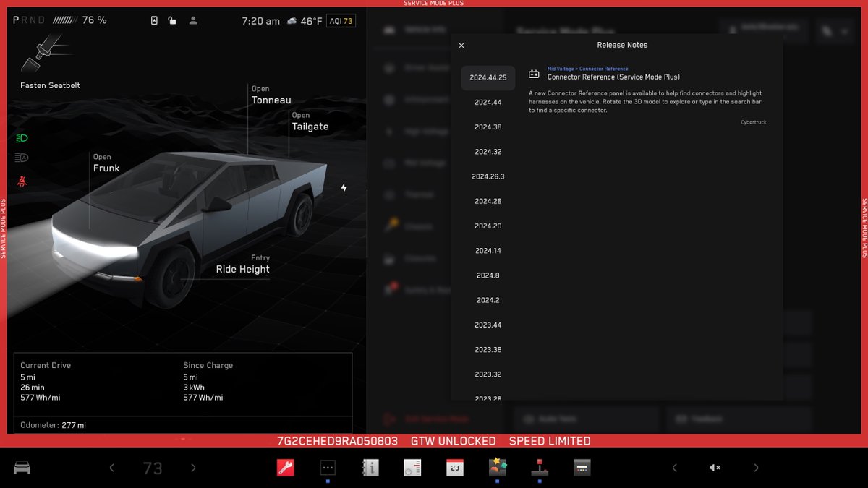Viewport: 868px width, 488px height.
Task: Select release version 2024.14
Action: 488,251
